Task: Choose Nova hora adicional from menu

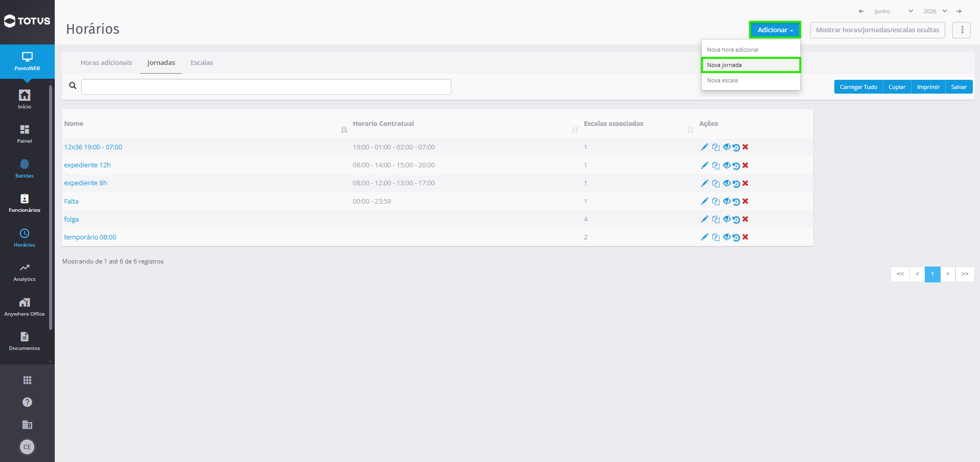Action: point(751,50)
